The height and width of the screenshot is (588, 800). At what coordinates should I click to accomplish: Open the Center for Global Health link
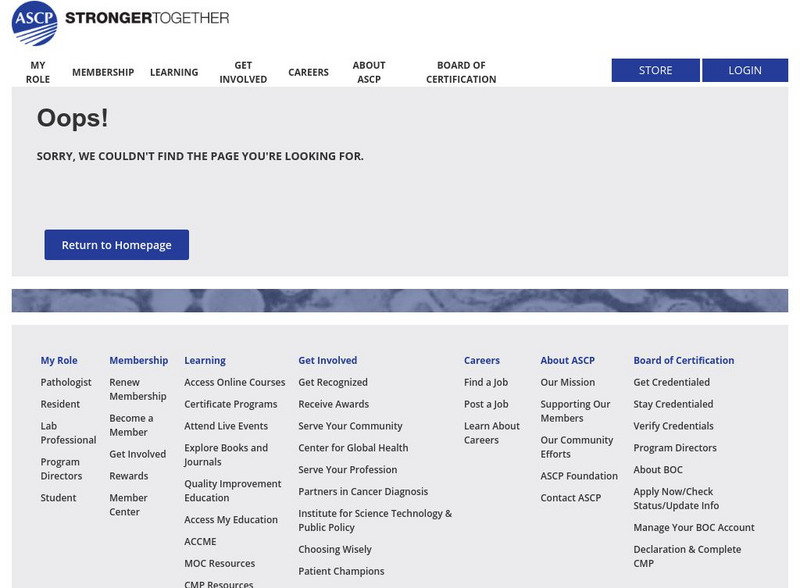353,448
